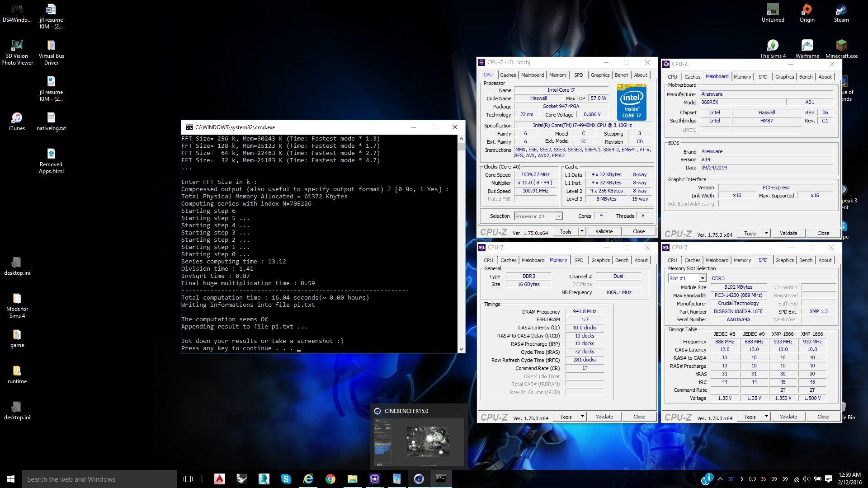Click the cmd scrollbar up arrow
Image resolution: width=868 pixels, height=488 pixels.
(461, 138)
